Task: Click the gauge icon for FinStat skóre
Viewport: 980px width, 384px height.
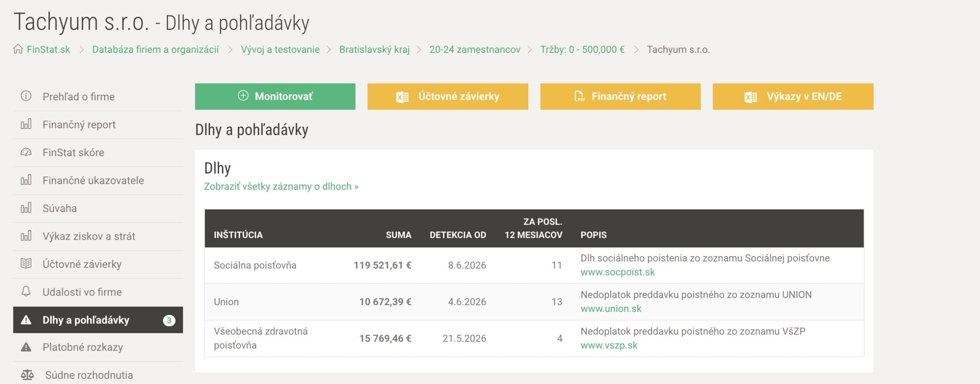Action: pyautogui.click(x=26, y=152)
